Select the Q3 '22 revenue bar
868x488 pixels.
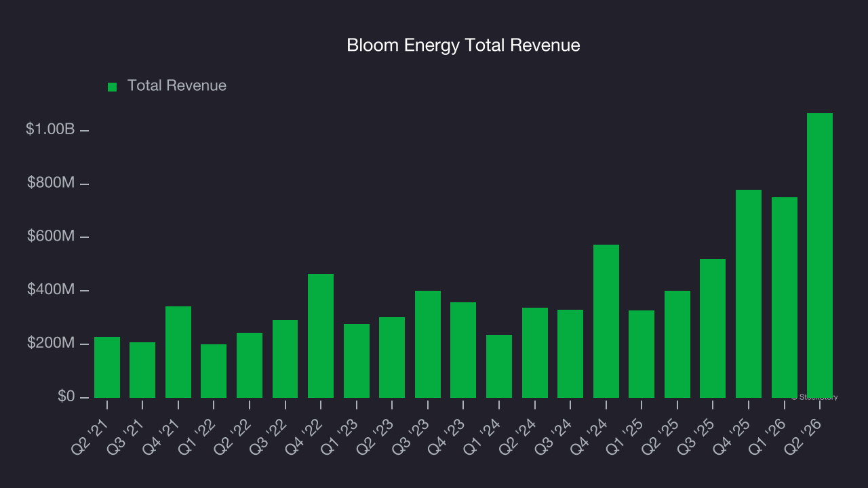(x=285, y=359)
